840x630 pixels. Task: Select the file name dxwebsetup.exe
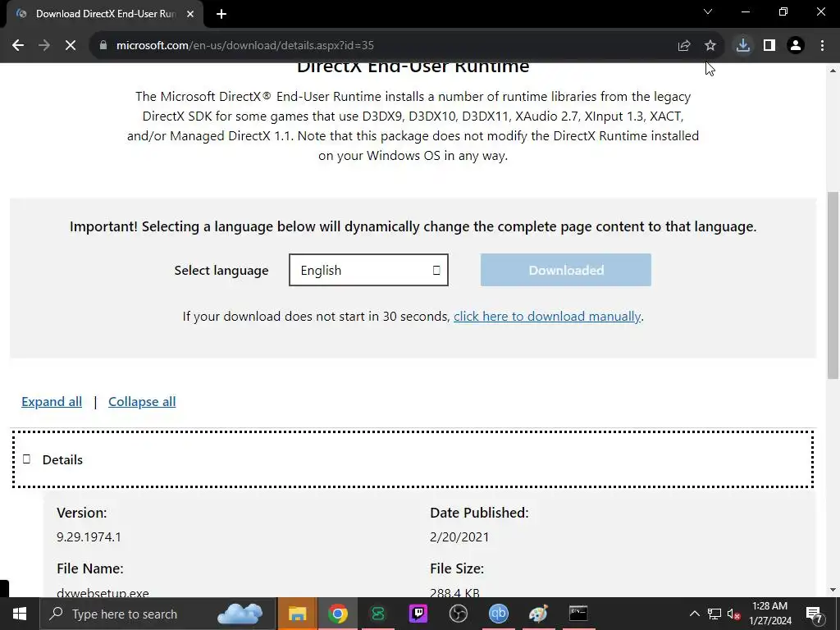pos(103,592)
